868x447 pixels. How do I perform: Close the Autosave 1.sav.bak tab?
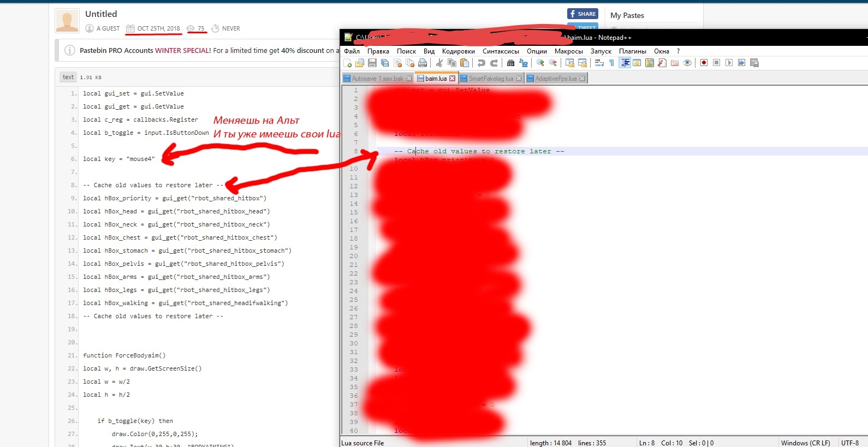(409, 79)
